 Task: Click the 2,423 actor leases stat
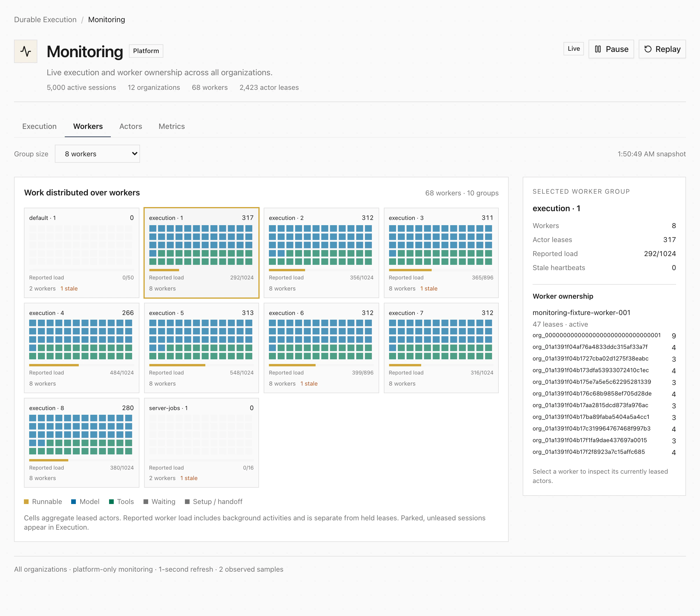269,87
